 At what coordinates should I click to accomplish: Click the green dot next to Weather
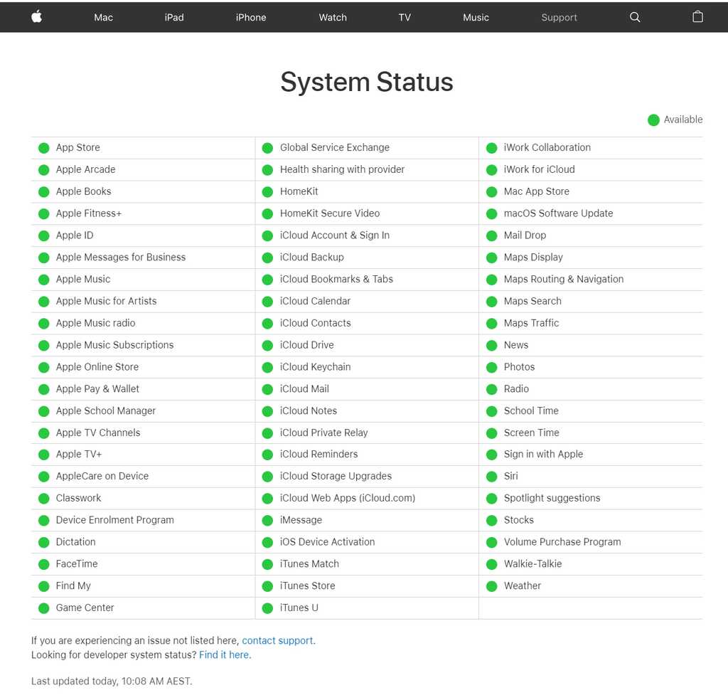click(x=492, y=585)
